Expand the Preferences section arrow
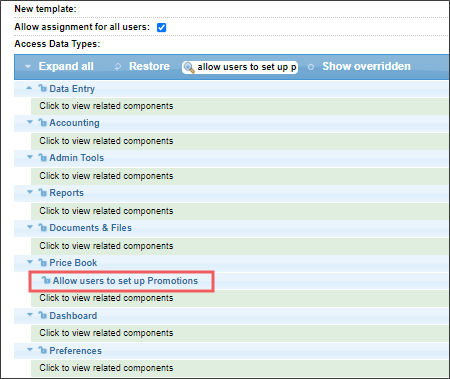 click(30, 350)
